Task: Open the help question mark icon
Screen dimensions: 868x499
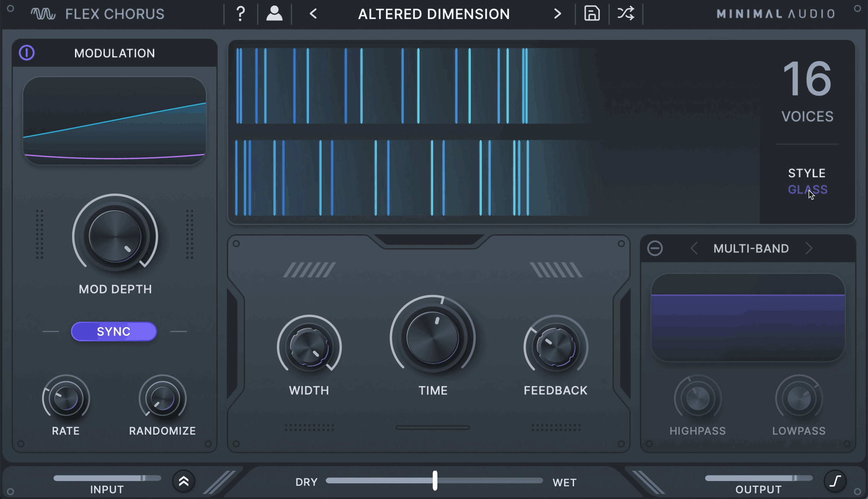Action: click(x=241, y=14)
